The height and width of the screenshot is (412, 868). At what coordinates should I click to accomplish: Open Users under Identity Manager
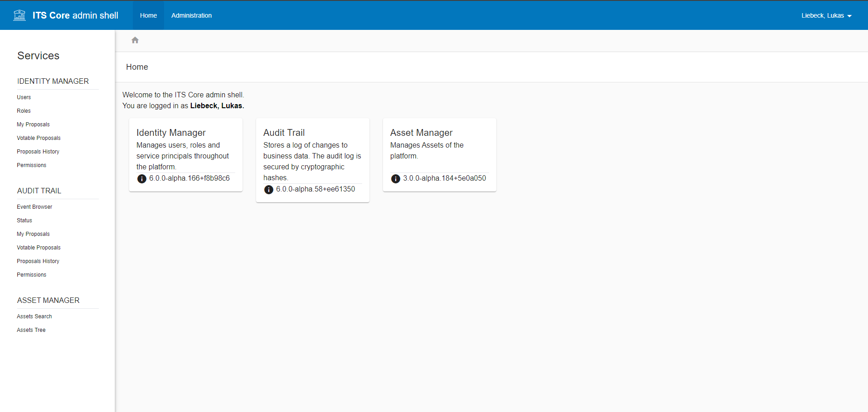24,97
